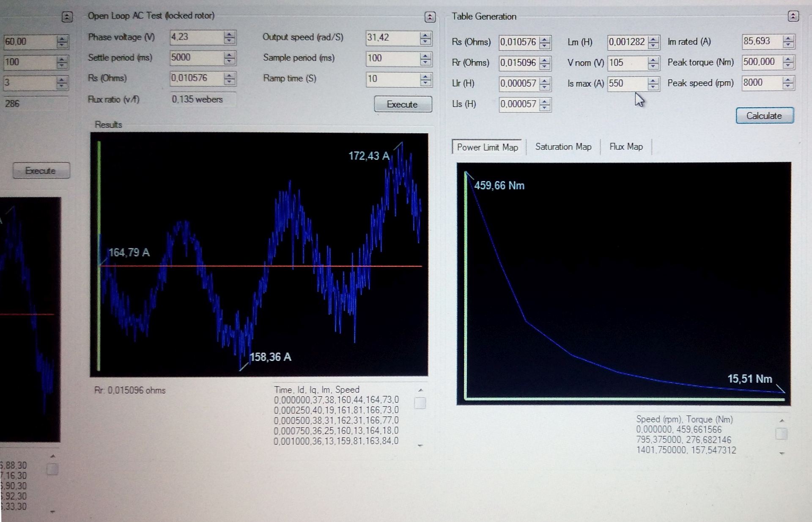
Task: Click the far-left Execute button
Action: [41, 170]
